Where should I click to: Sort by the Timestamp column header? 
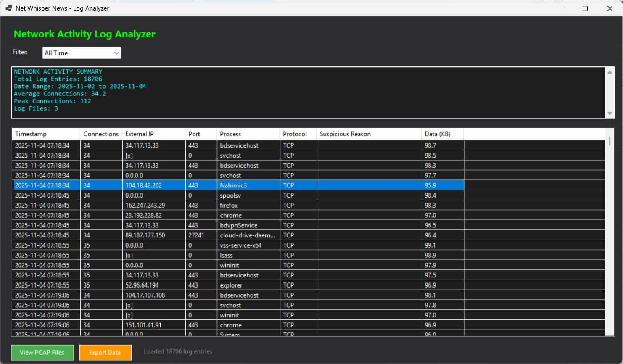point(45,134)
